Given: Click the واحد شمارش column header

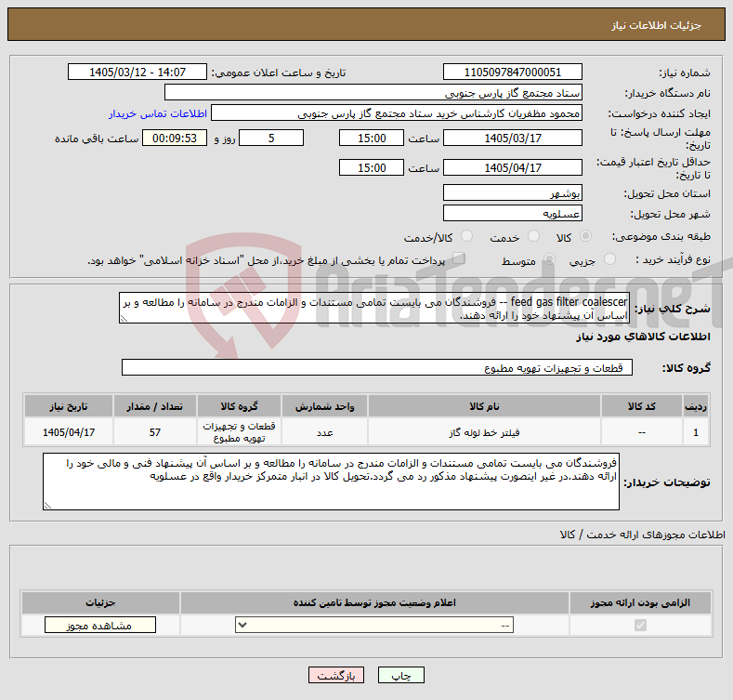Looking at the screenshot, I should (x=324, y=406).
